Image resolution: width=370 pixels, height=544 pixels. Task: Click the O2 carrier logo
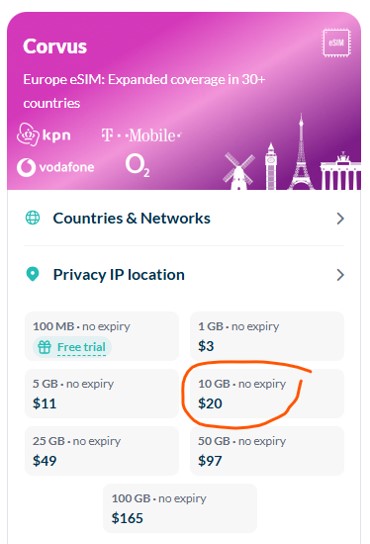click(x=137, y=165)
